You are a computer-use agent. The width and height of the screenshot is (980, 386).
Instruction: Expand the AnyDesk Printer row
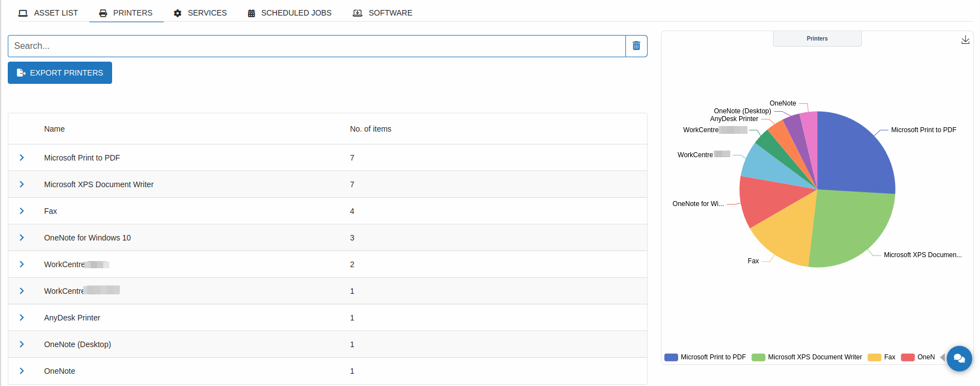click(x=22, y=318)
